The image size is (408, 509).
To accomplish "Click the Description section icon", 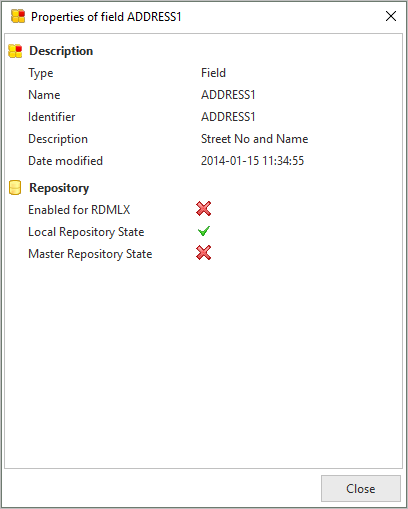I will pos(15,51).
